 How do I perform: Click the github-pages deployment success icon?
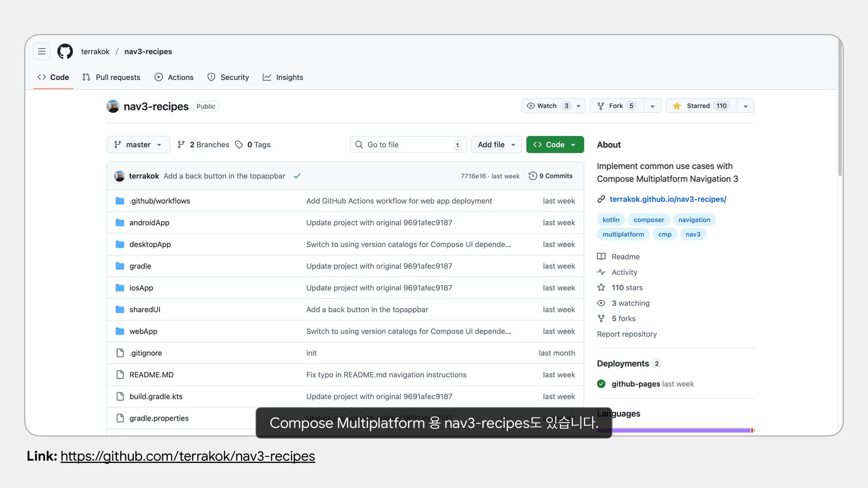[601, 384]
